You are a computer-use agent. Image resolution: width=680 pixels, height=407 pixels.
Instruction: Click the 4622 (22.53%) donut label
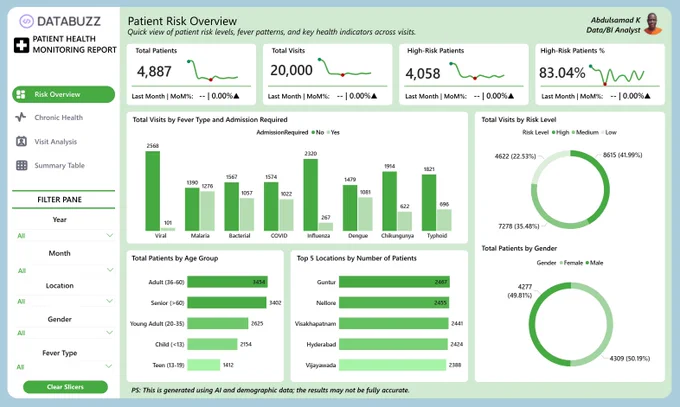(x=515, y=156)
